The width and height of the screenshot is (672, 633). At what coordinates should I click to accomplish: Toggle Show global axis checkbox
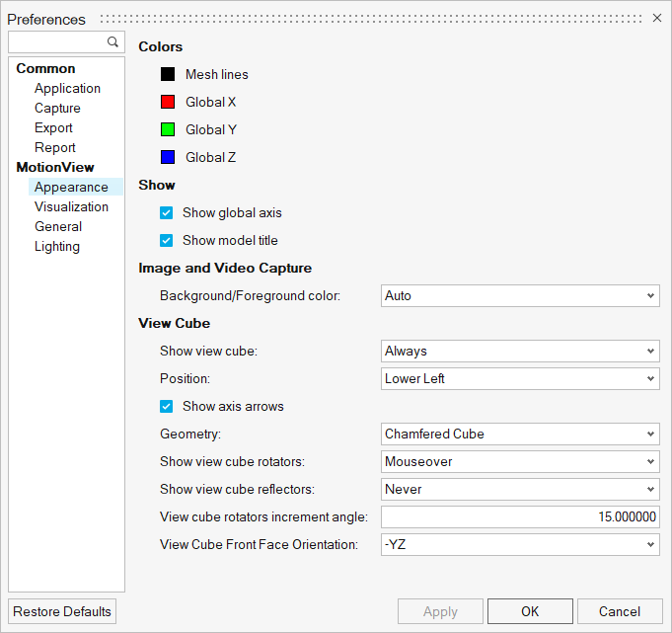click(x=167, y=212)
